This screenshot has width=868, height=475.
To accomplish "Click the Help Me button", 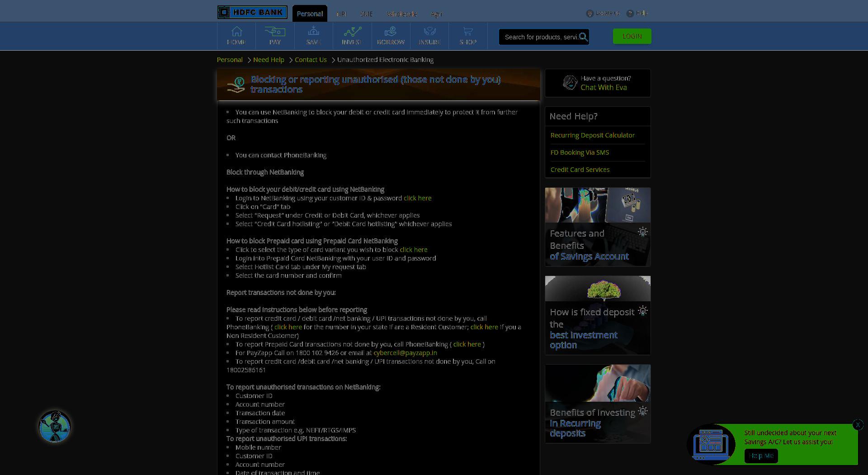I will tap(761, 456).
